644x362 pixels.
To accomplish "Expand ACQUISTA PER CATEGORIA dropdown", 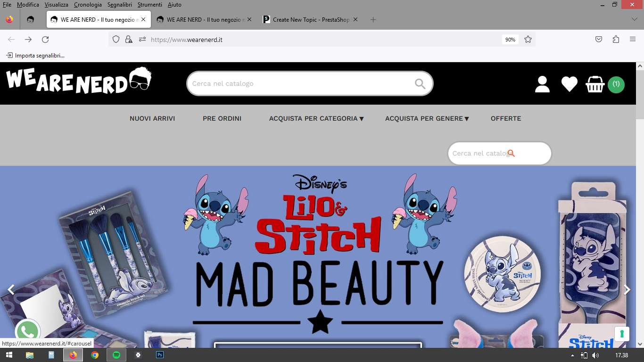I will pos(316,118).
